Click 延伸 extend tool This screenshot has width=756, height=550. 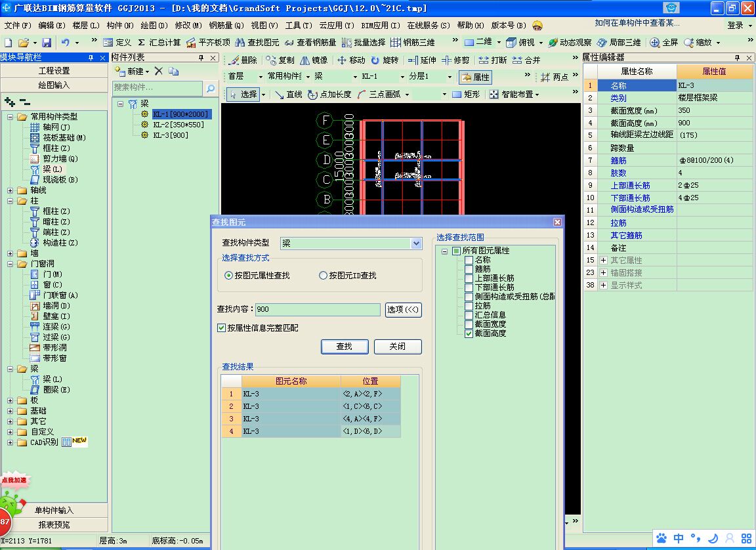[x=422, y=60]
